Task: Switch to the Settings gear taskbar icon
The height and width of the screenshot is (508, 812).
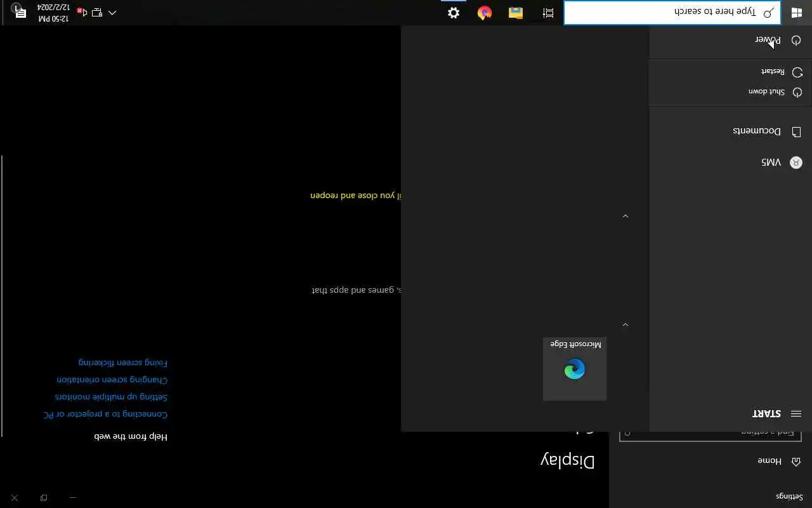Action: [x=454, y=13]
